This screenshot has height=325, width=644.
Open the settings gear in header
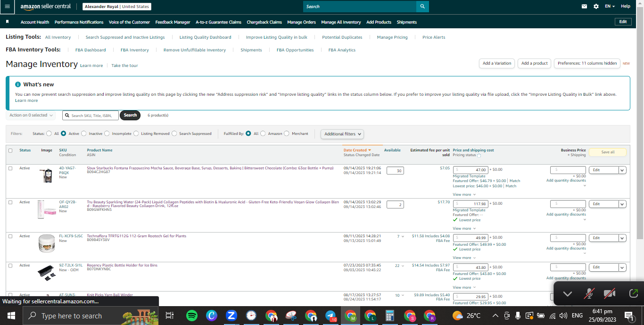(596, 7)
